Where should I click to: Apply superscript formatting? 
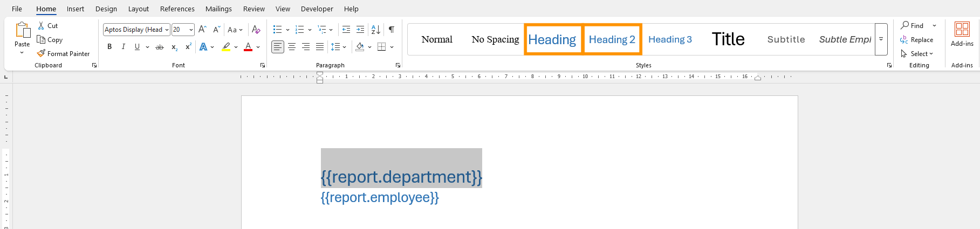click(x=188, y=47)
